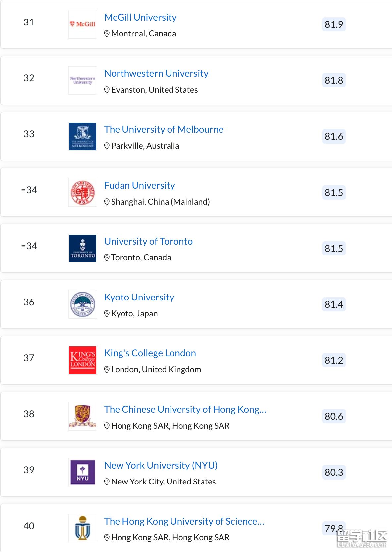Screen dimensions: 392x552
Task: Open the University of Toronto link
Action: (x=148, y=241)
